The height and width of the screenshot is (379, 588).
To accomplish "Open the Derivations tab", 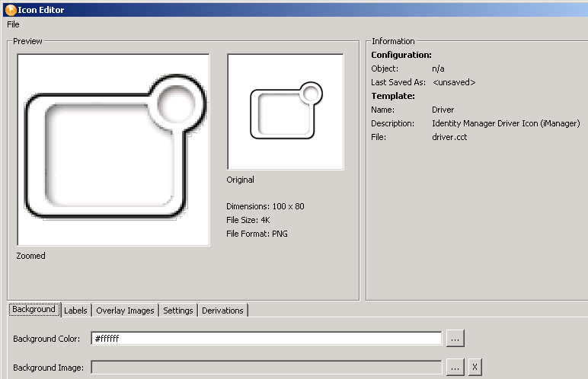I will tap(222, 311).
